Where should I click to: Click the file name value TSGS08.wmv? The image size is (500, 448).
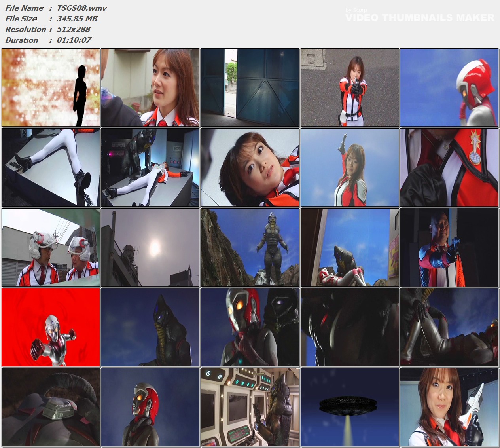coord(82,8)
